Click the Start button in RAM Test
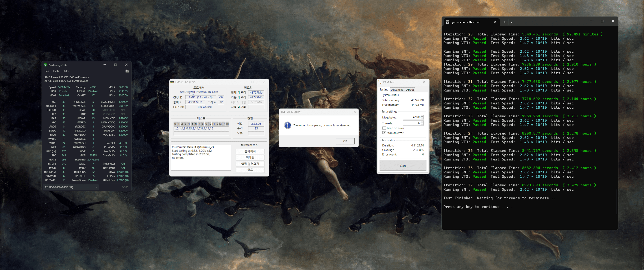The image size is (644, 270). click(403, 166)
